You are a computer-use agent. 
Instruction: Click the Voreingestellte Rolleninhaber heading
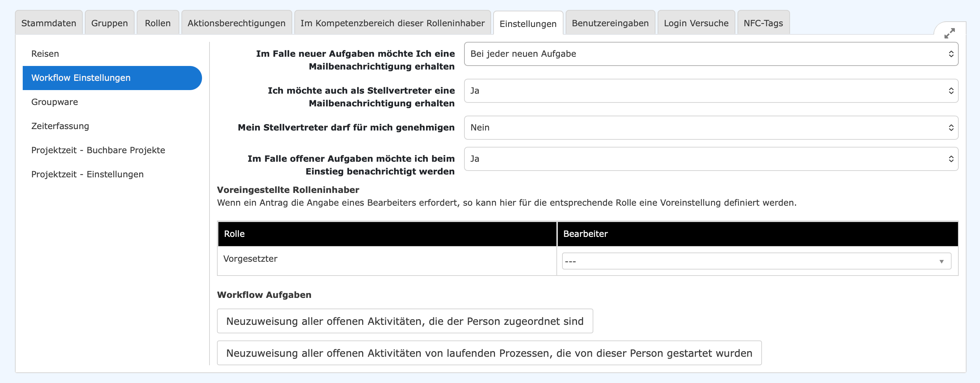click(288, 190)
